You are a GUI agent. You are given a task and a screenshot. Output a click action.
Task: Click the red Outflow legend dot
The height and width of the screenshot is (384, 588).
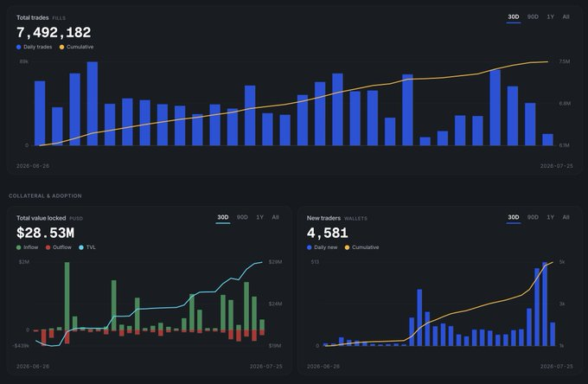[48, 248]
